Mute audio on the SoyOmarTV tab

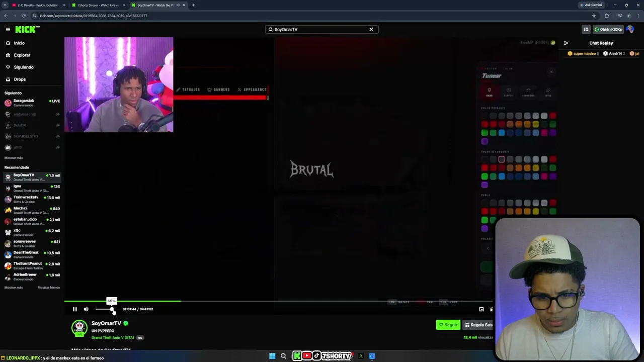point(178,5)
